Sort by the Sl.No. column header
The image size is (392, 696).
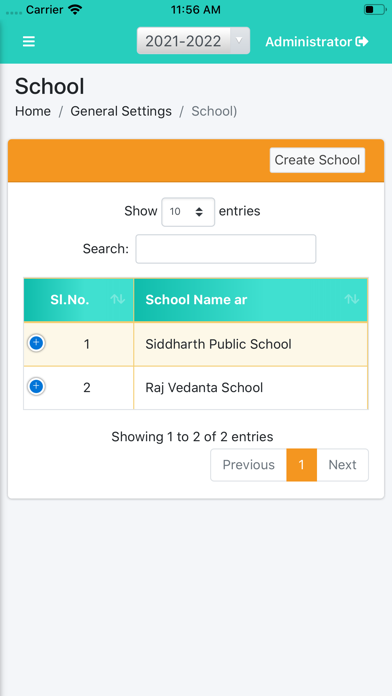coord(79,300)
